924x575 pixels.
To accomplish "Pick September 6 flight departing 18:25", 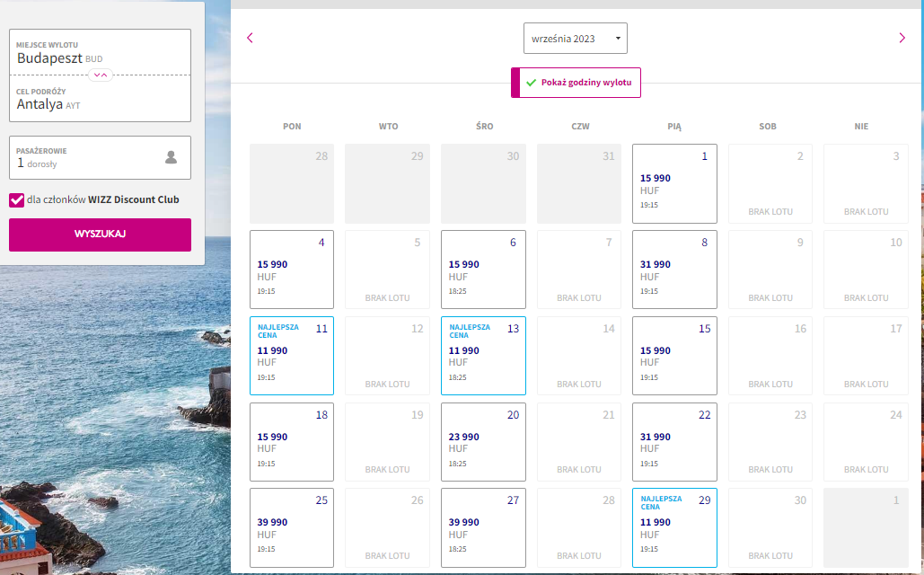I will pos(483,270).
